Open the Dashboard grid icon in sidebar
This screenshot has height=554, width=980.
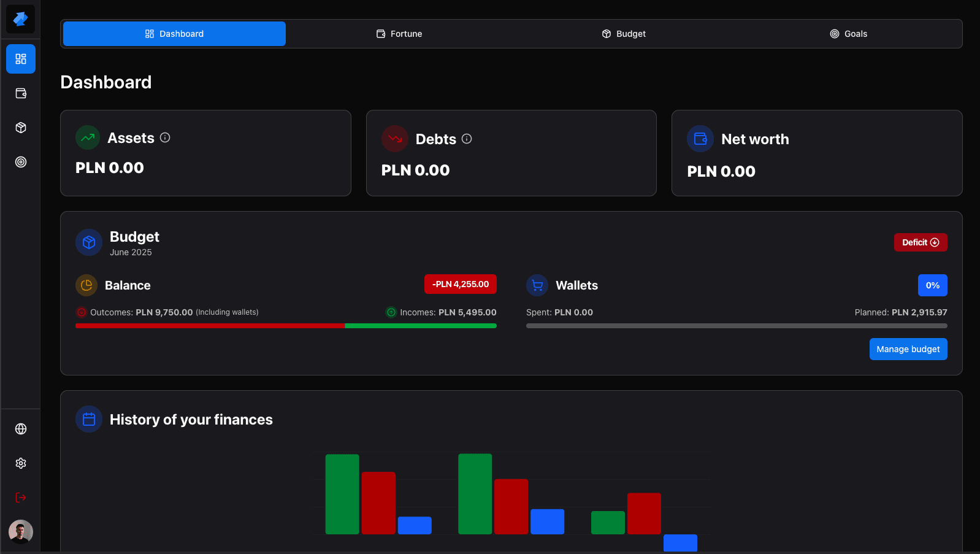21,59
